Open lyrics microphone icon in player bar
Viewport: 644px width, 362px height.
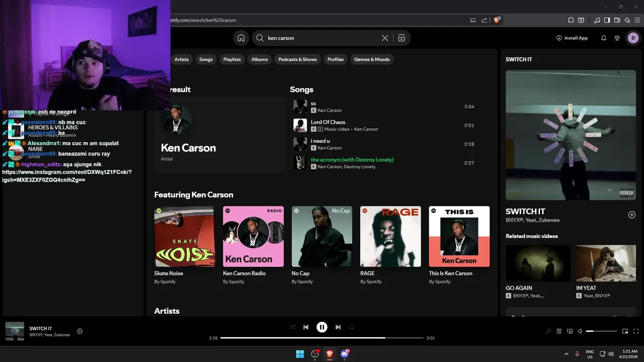click(548, 331)
